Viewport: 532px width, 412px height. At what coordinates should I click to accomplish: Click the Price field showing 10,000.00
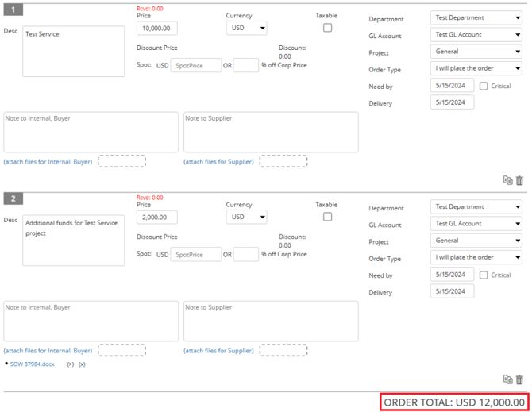tap(157, 28)
